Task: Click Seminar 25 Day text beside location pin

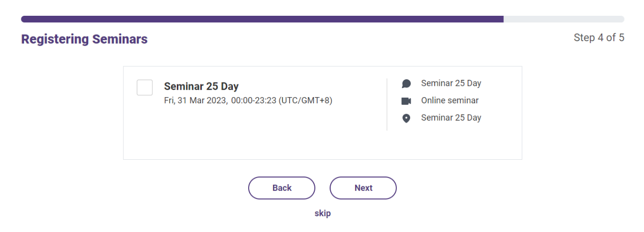Action: pos(451,118)
